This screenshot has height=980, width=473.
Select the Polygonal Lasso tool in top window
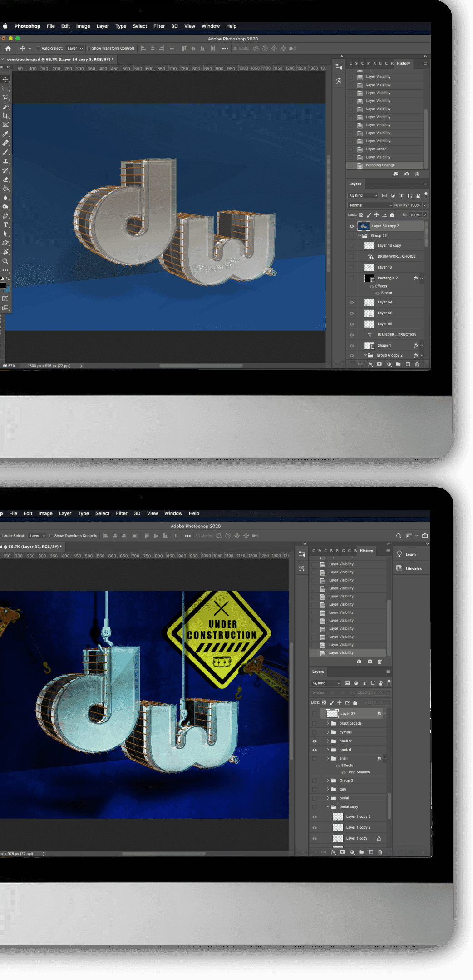pos(5,97)
